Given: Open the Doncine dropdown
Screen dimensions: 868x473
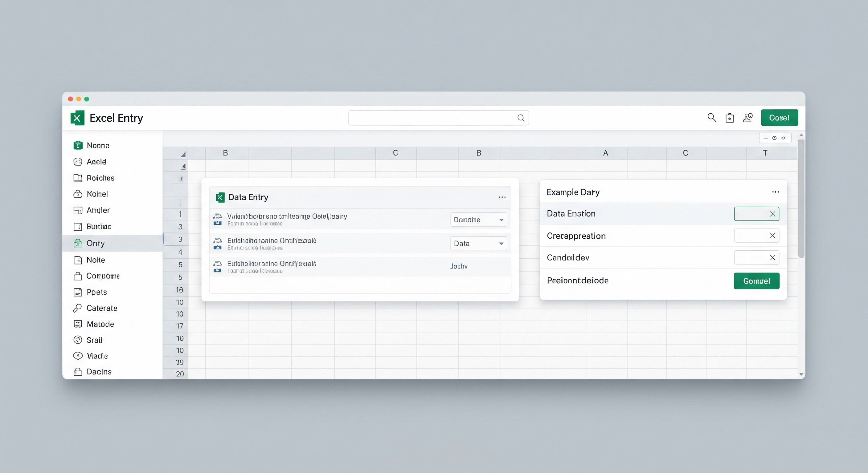Looking at the screenshot, I should click(x=478, y=220).
